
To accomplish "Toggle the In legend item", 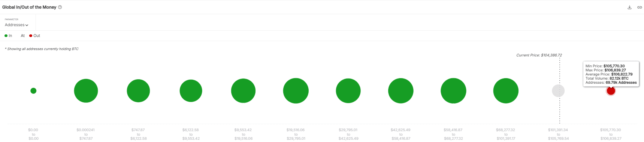I will pyautogui.click(x=8, y=36).
